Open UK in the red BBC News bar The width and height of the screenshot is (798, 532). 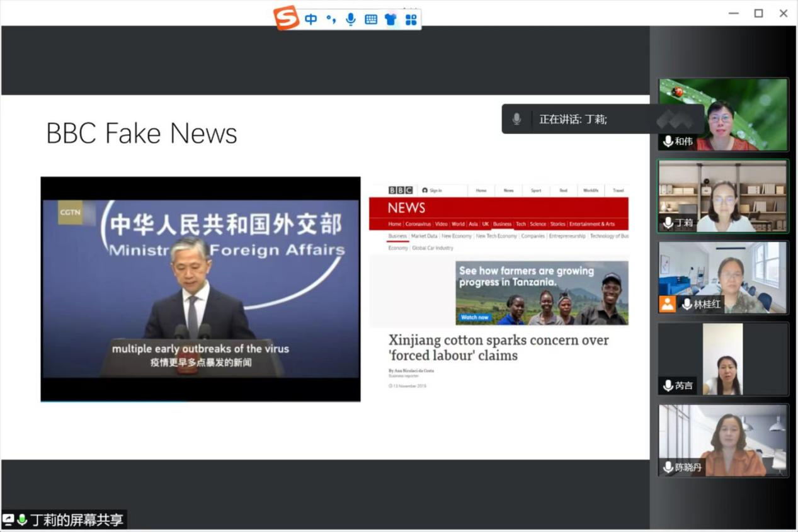[486, 224]
